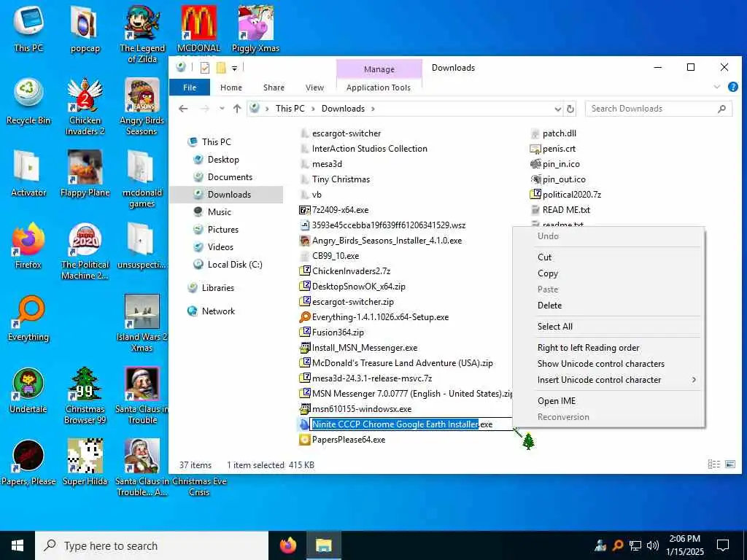Click the taskbar search box
747x560 pixels.
coord(152,545)
